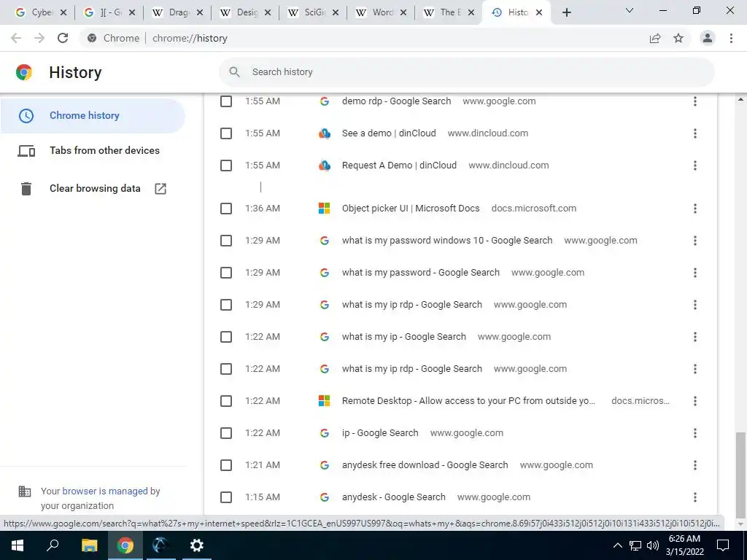The width and height of the screenshot is (747, 560).
Task: Check the 'demo rdp - Google Search' entry
Action: pos(226,101)
